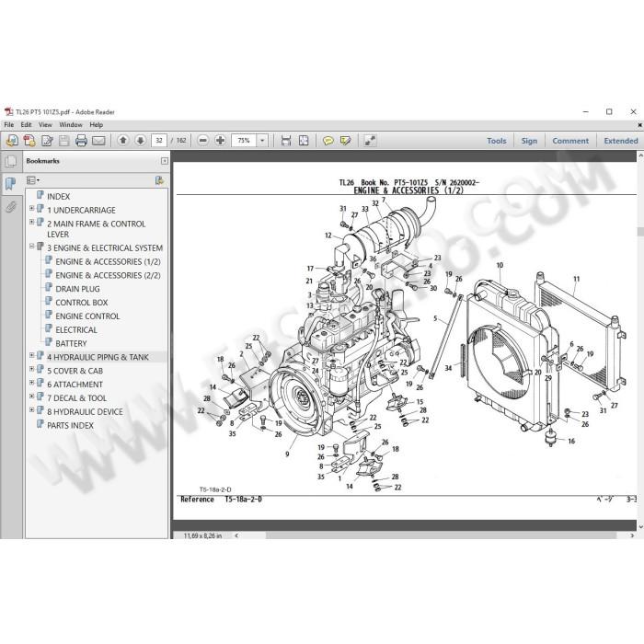Go to next page with down arrow
This screenshot has height=644, width=644.
140,141
